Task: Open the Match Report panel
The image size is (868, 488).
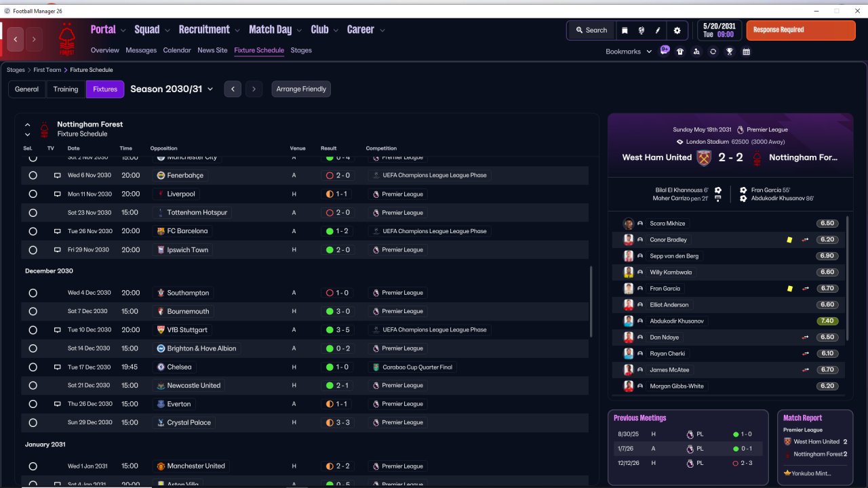Action: tap(815, 447)
